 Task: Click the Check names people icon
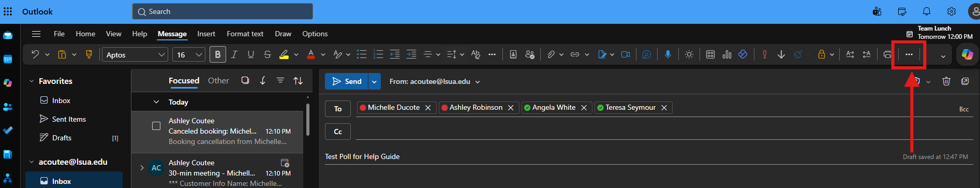530,54
